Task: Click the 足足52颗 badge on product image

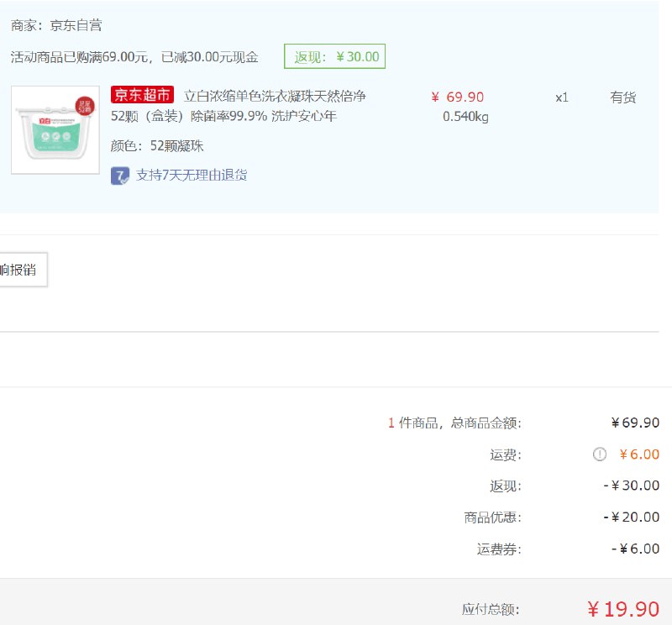Action: 83,104
